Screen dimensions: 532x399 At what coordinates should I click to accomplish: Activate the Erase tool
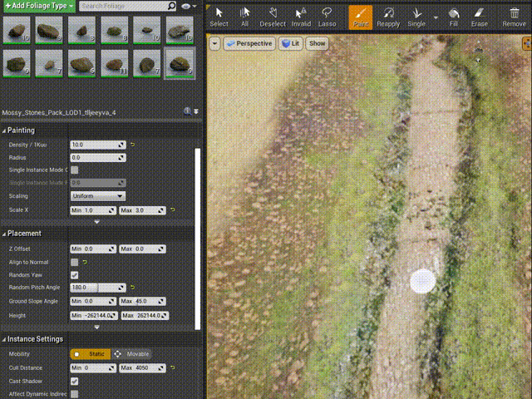(x=479, y=17)
